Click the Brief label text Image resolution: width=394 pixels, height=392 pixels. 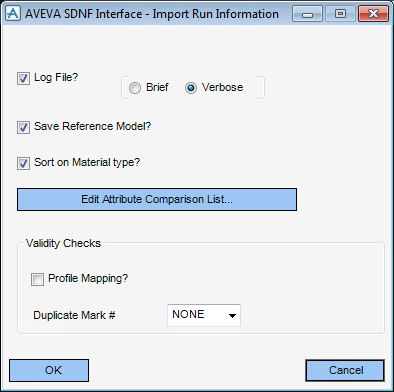tap(157, 87)
